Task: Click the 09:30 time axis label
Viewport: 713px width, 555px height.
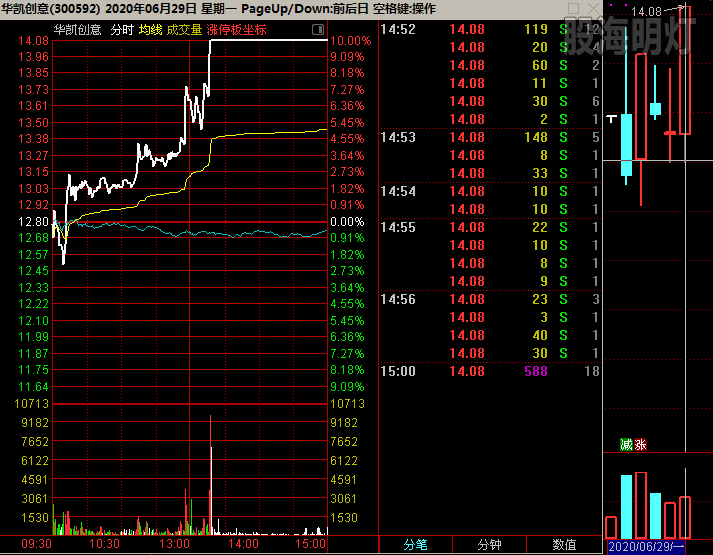Action: point(36,544)
